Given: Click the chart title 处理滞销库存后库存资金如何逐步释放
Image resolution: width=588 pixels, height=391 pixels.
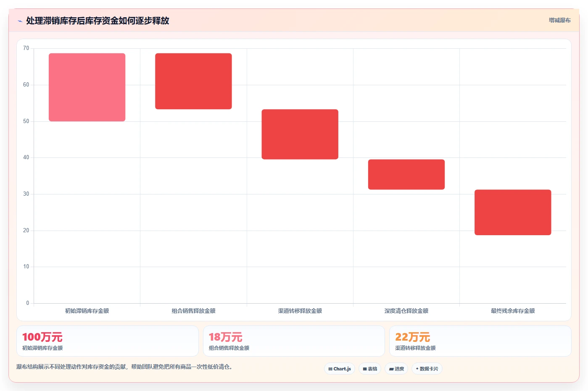Looking at the screenshot, I should [98, 21].
